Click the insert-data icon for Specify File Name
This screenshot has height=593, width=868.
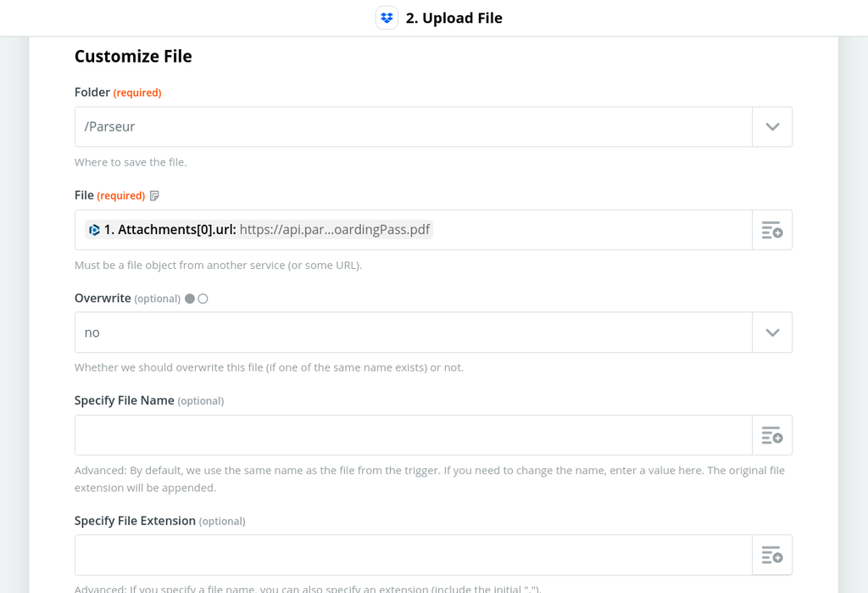coord(771,434)
